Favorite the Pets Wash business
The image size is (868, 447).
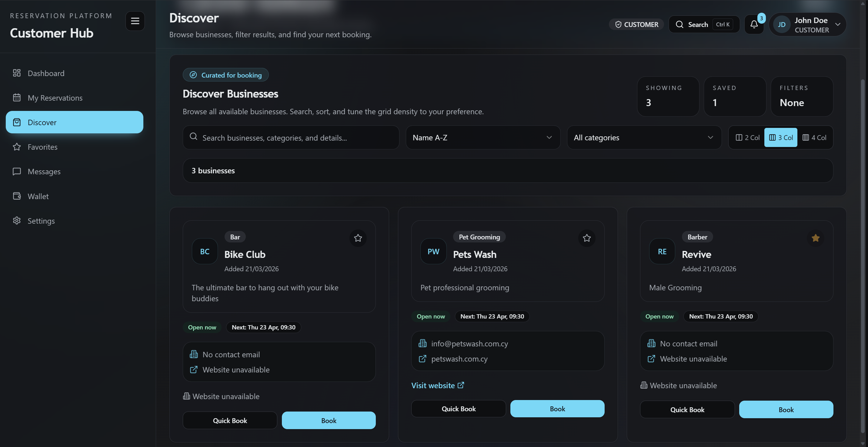click(587, 238)
